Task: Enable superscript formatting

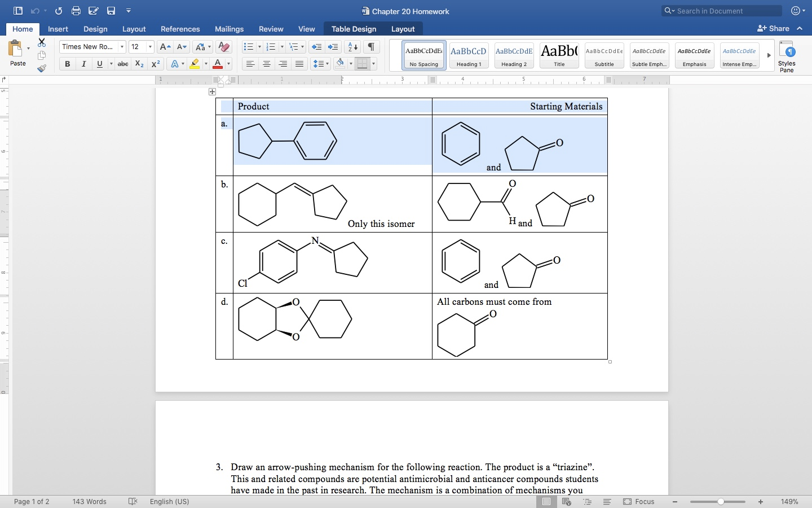Action: (156, 64)
